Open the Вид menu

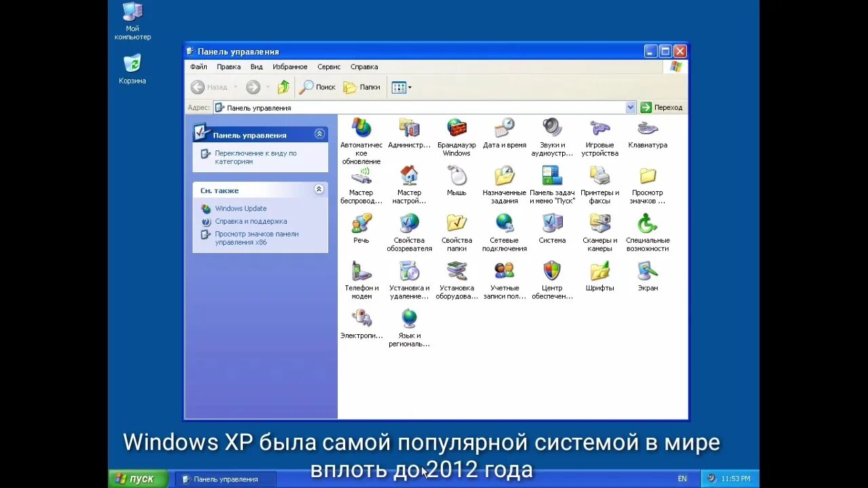click(x=256, y=67)
